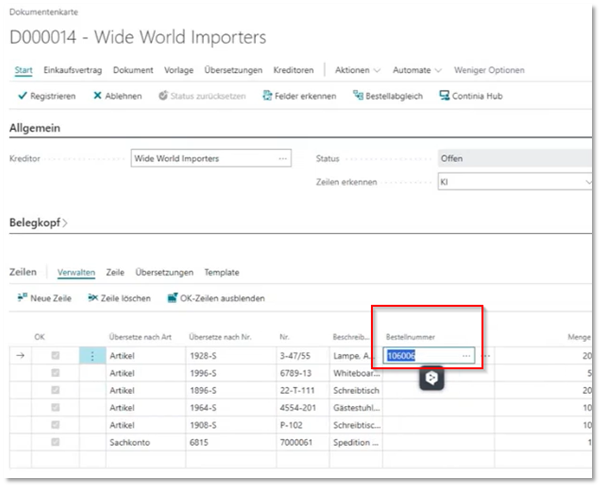Image resolution: width=602 pixels, height=488 pixels.
Task: Click Neue Zeile label
Action: tap(51, 298)
